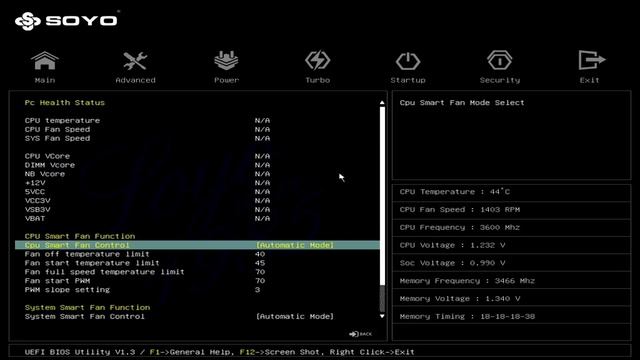Open the Main home icon
The image size is (640, 360).
44,60
